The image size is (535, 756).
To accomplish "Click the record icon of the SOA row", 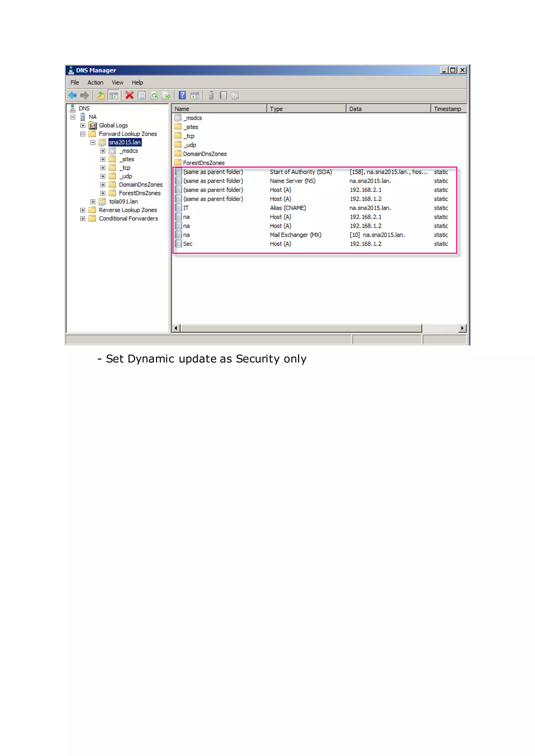I will (178, 172).
